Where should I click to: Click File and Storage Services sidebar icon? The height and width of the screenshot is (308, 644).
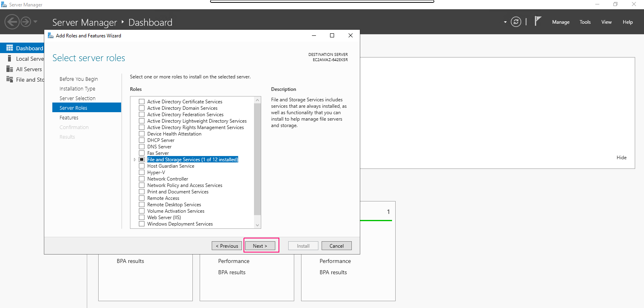[x=10, y=79]
